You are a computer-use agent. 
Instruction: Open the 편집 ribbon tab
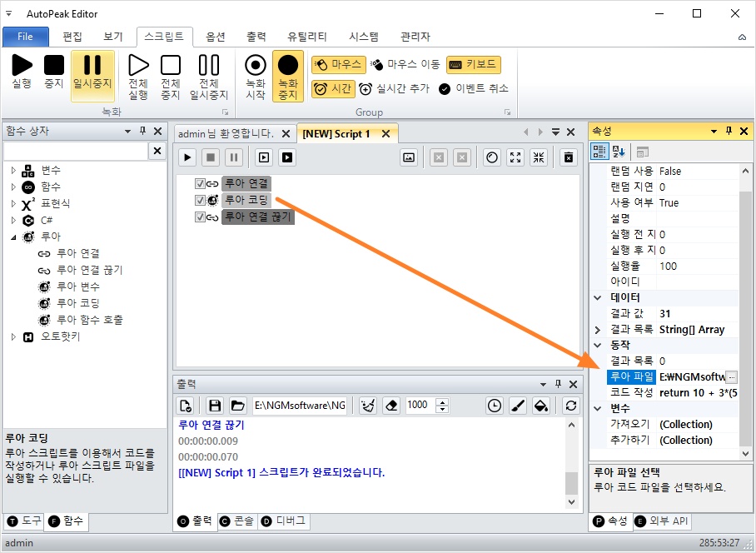(72, 37)
